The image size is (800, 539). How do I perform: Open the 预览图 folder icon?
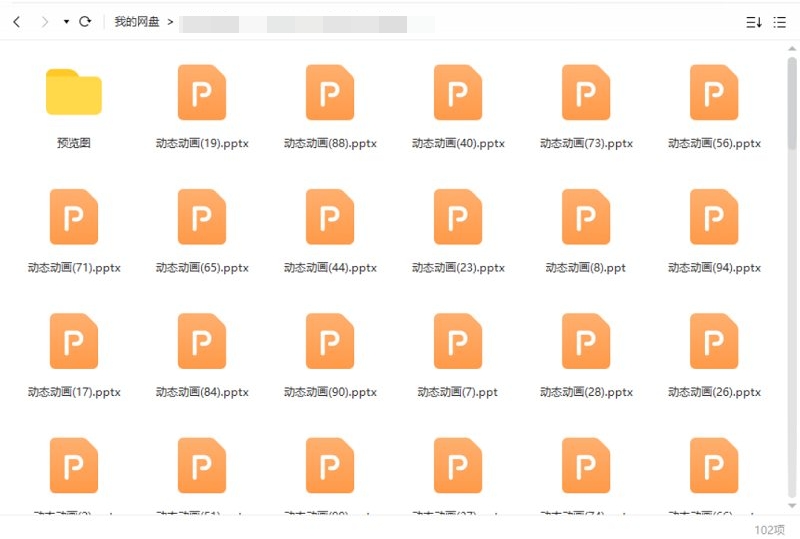(74, 92)
